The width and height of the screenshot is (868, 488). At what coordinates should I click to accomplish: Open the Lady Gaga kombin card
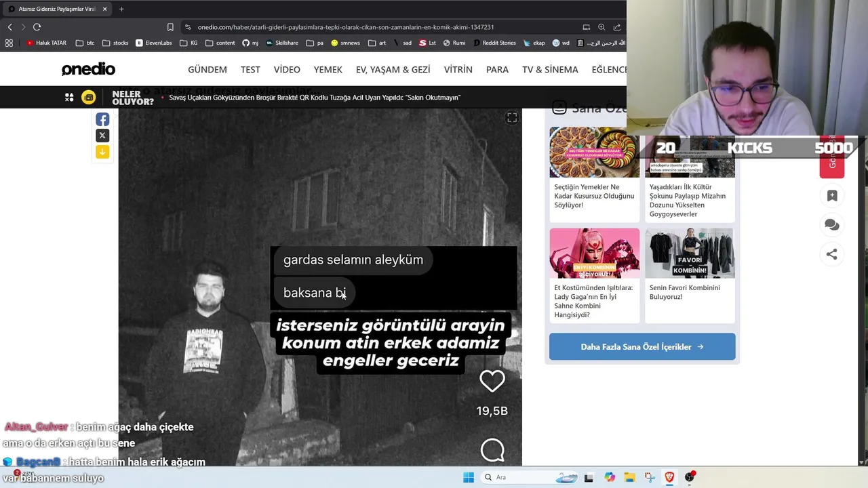[x=594, y=275]
